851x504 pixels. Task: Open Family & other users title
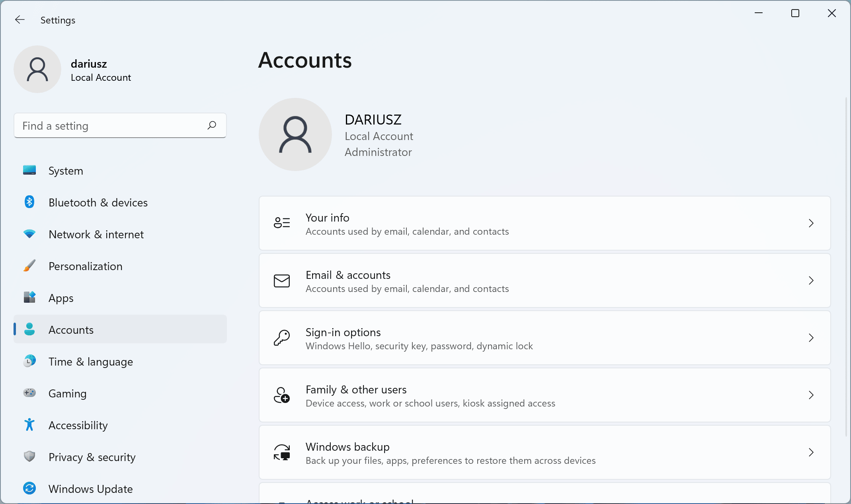click(356, 389)
